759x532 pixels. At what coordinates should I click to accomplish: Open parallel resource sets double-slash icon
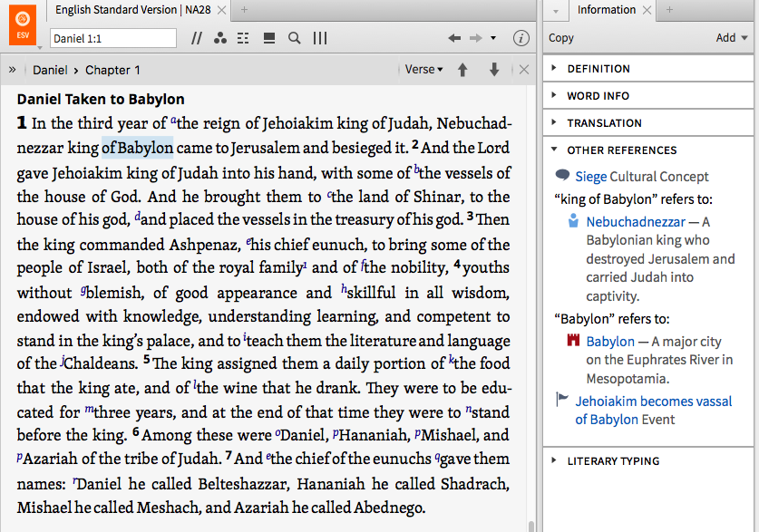(197, 38)
